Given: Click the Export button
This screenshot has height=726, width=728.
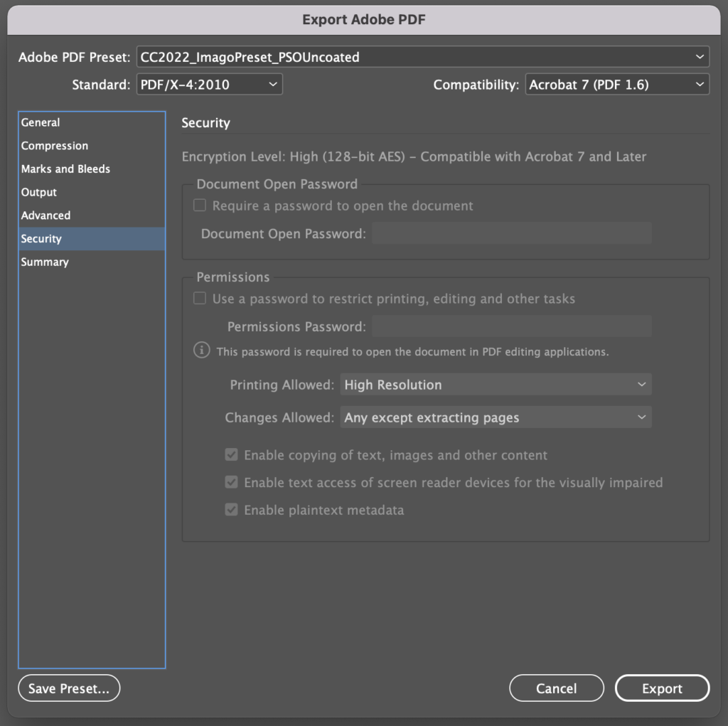Looking at the screenshot, I should (662, 688).
